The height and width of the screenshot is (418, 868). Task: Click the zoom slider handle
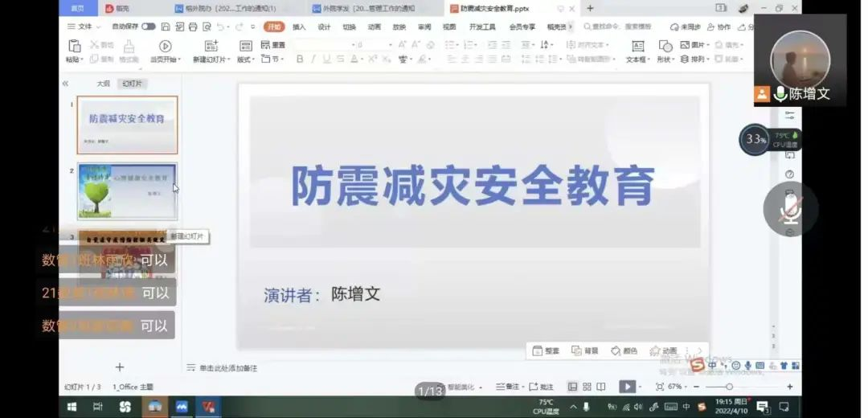(729, 387)
